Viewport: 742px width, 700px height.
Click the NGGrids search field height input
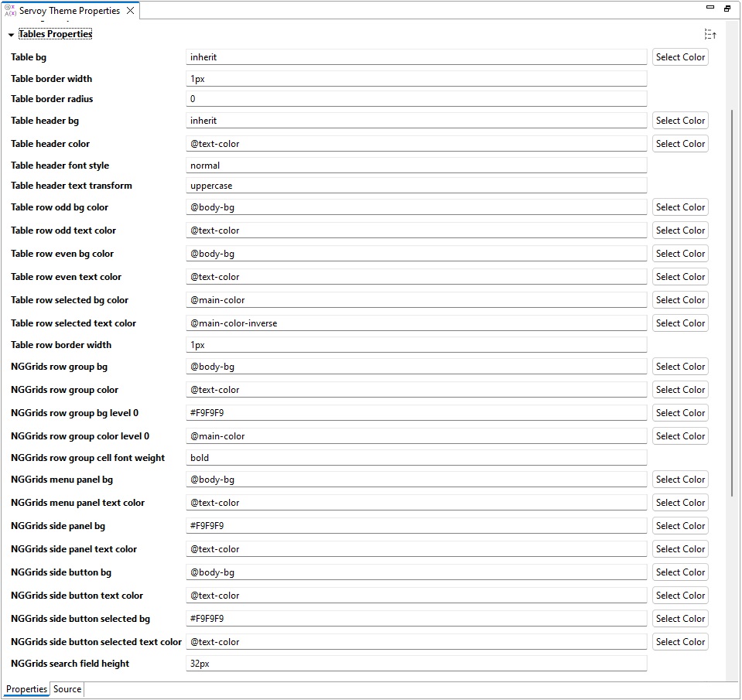[x=416, y=664]
